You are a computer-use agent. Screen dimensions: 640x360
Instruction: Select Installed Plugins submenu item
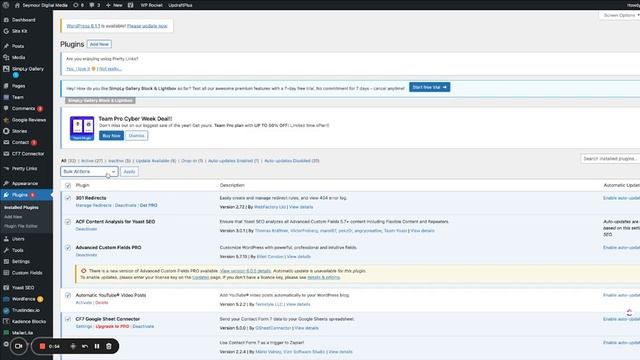click(x=21, y=207)
